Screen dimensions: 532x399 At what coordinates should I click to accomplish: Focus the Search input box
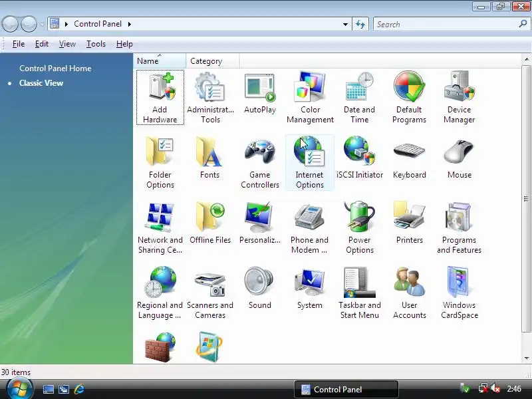click(446, 25)
